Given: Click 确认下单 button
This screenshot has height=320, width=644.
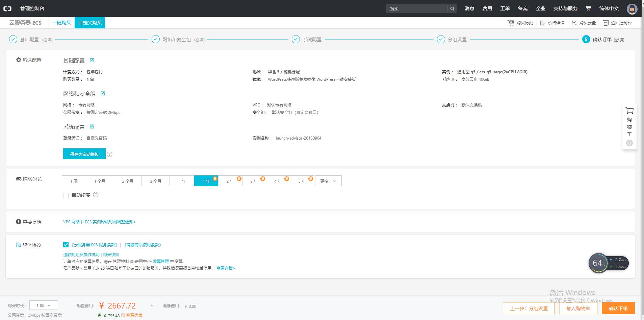Looking at the screenshot, I should coord(618,308).
